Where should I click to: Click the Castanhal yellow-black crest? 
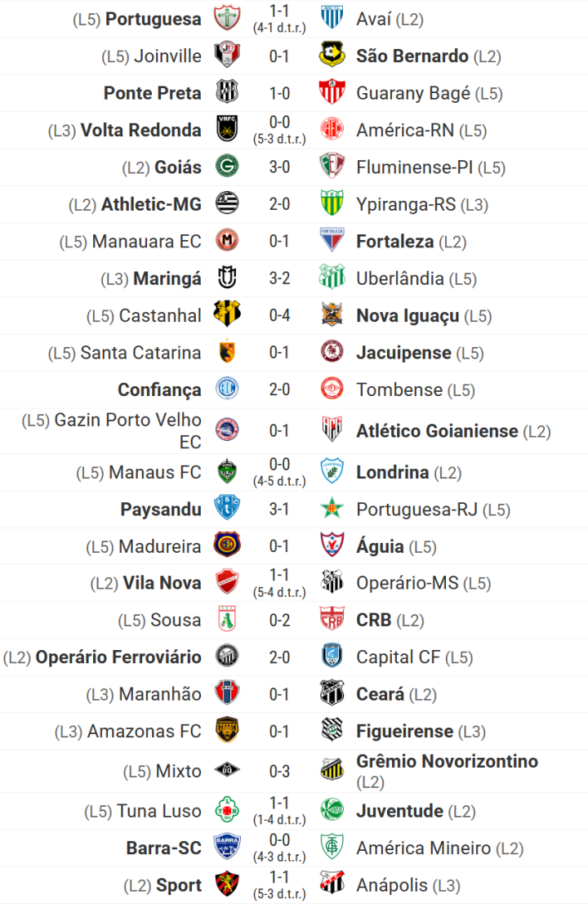click(x=226, y=315)
